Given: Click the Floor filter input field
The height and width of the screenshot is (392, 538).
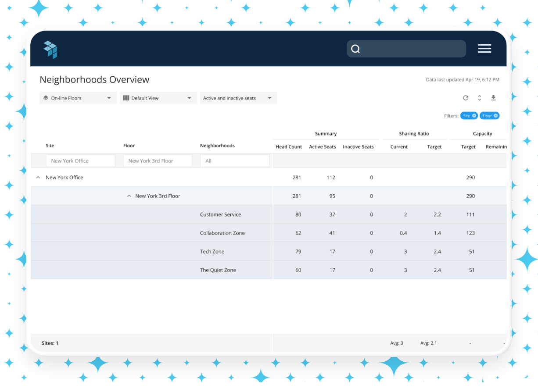Looking at the screenshot, I should click(158, 160).
